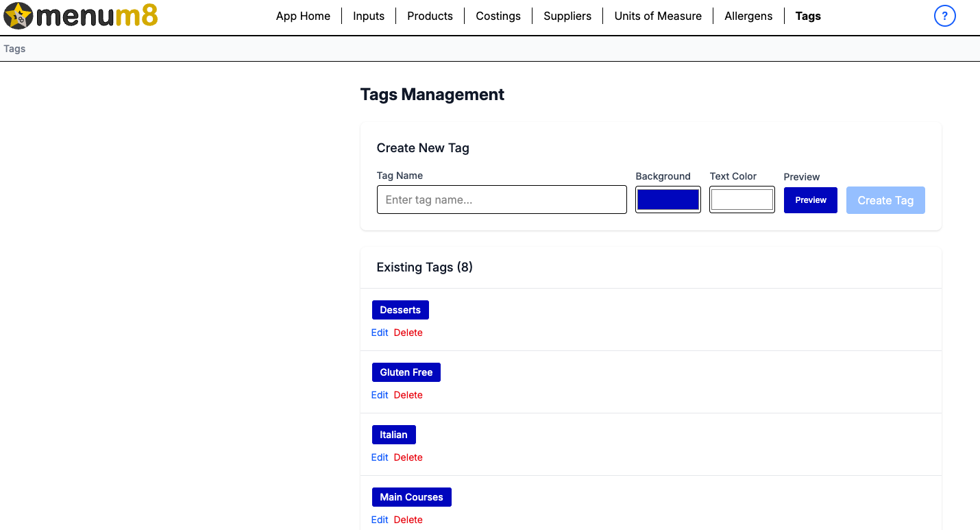Select the Main Courses tag badge
Image resolution: width=980 pixels, height=530 pixels.
[412, 497]
